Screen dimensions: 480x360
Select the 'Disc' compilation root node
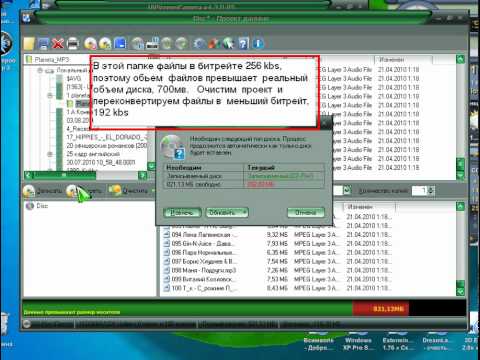point(37,206)
